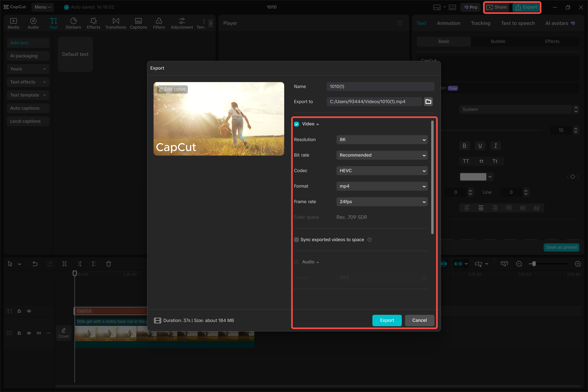Select the Stickers panel icon
Screen dimensions: 588x392
tap(73, 23)
